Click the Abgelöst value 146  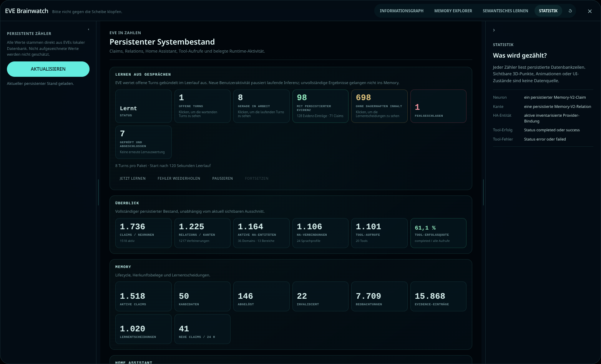pos(246,296)
